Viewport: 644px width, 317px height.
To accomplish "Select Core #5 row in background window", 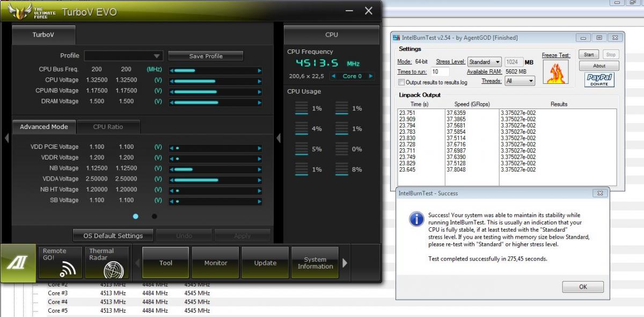I will 128,311.
